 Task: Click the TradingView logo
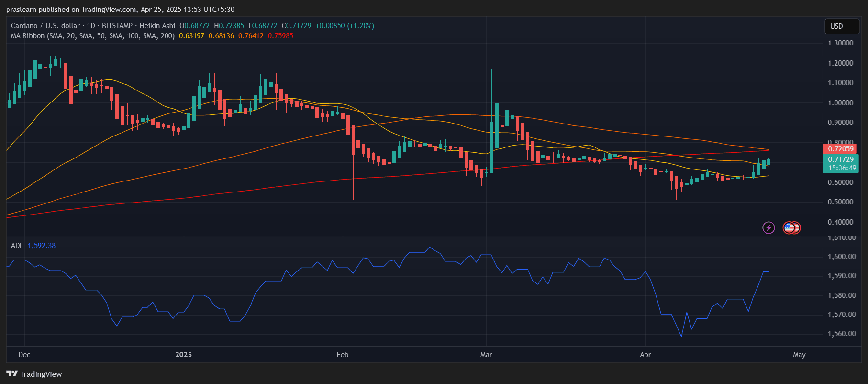34,374
